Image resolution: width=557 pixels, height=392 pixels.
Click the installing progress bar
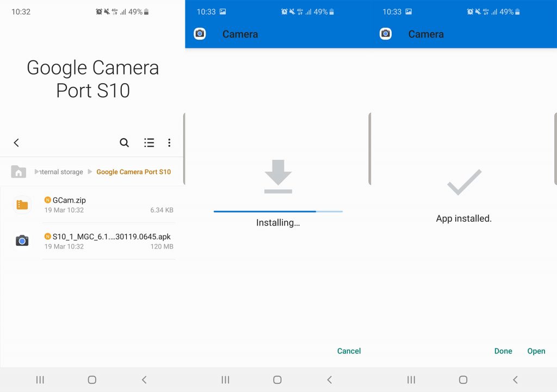coord(278,211)
